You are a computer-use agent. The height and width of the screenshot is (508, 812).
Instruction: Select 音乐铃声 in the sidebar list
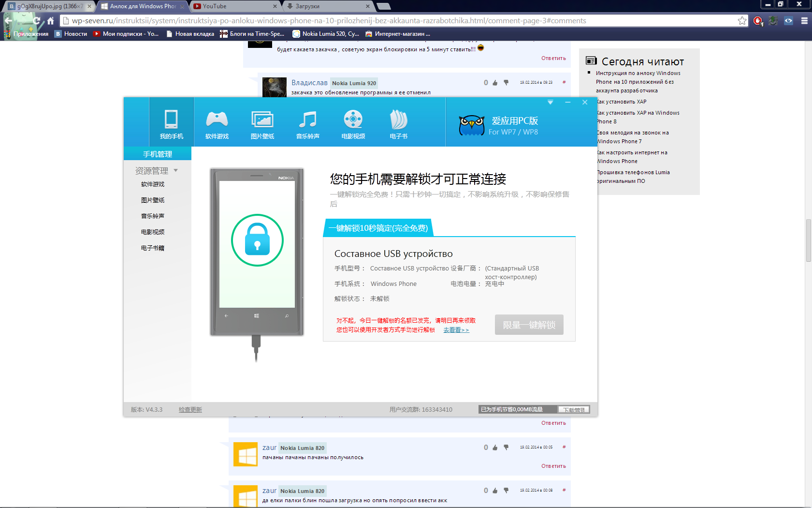point(153,216)
